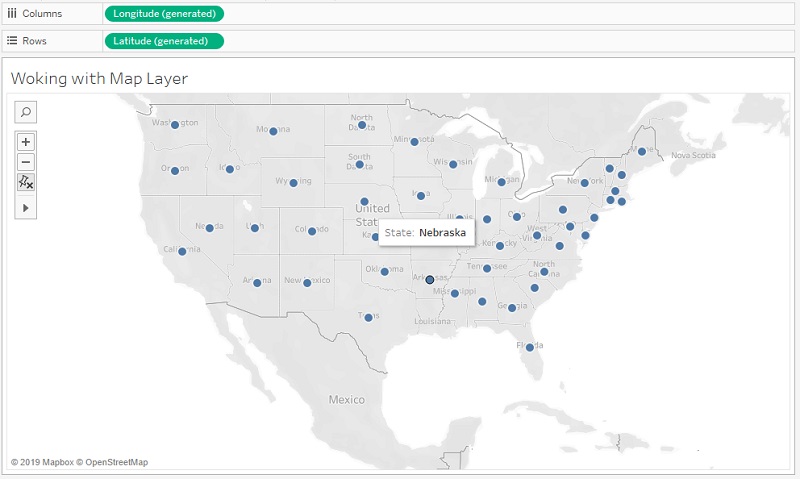Image resolution: width=800 pixels, height=479 pixels.
Task: Click the Columns shelf label
Action: tap(42, 14)
